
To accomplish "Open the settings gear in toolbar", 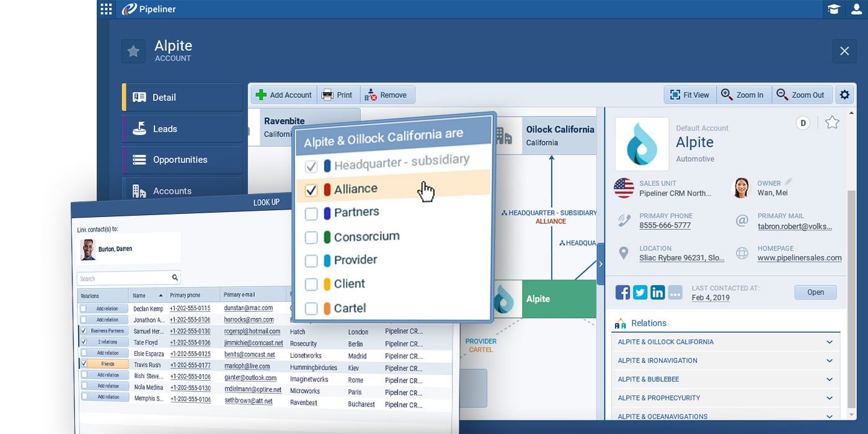I will (x=844, y=95).
